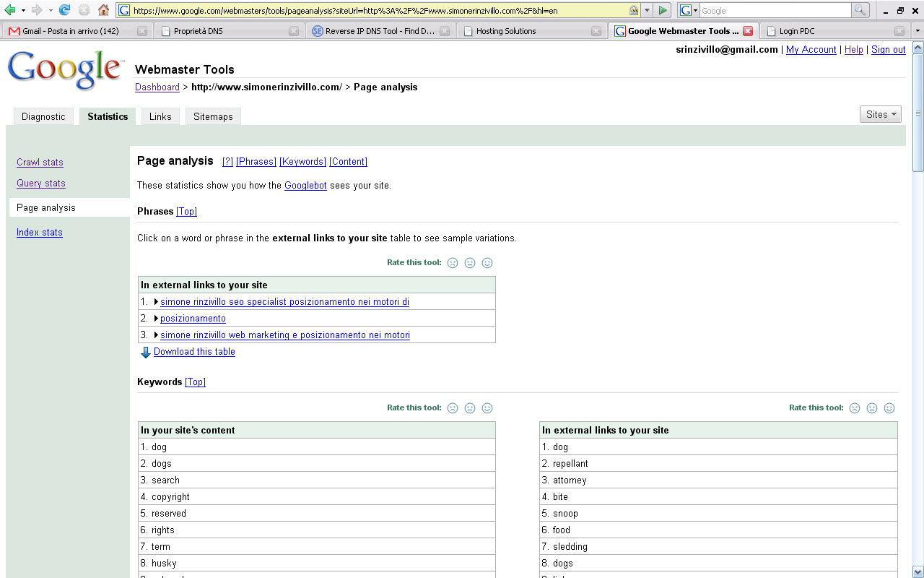
Task: Click the blue download arrow icon
Action: point(145,353)
